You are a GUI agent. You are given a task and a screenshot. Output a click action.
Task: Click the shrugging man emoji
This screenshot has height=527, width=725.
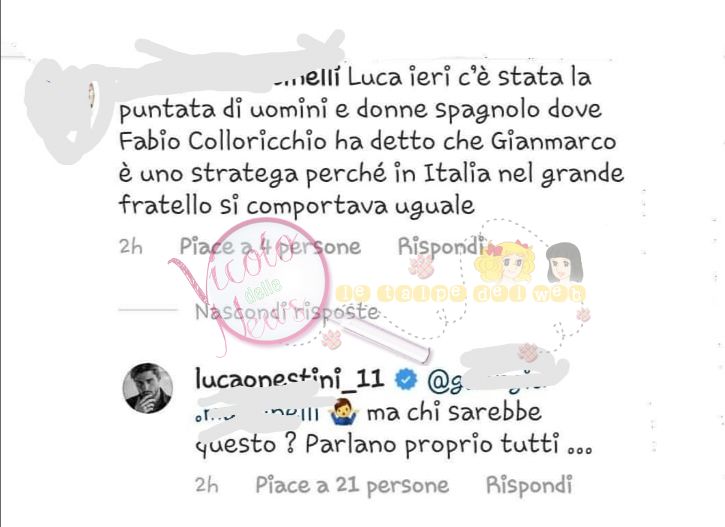[343, 412]
